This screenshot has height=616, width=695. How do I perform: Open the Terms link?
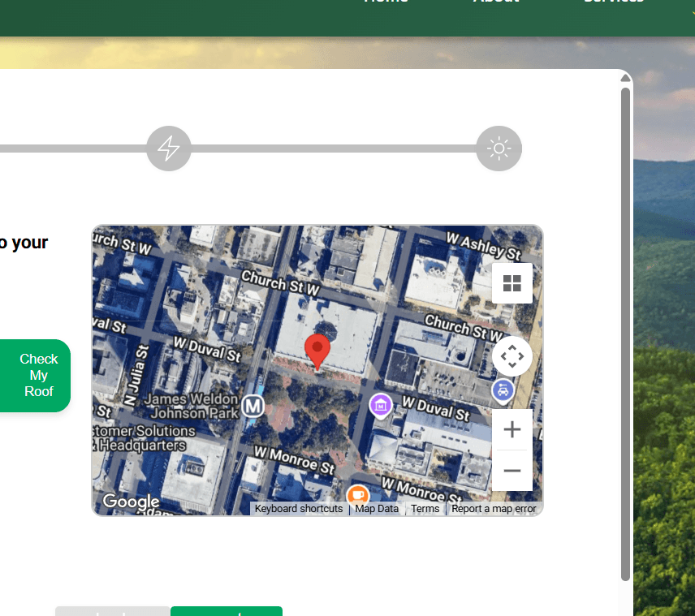pyautogui.click(x=425, y=508)
